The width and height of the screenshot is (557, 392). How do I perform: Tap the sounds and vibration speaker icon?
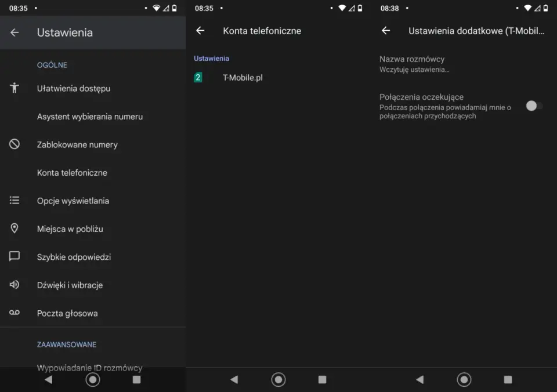(x=14, y=284)
